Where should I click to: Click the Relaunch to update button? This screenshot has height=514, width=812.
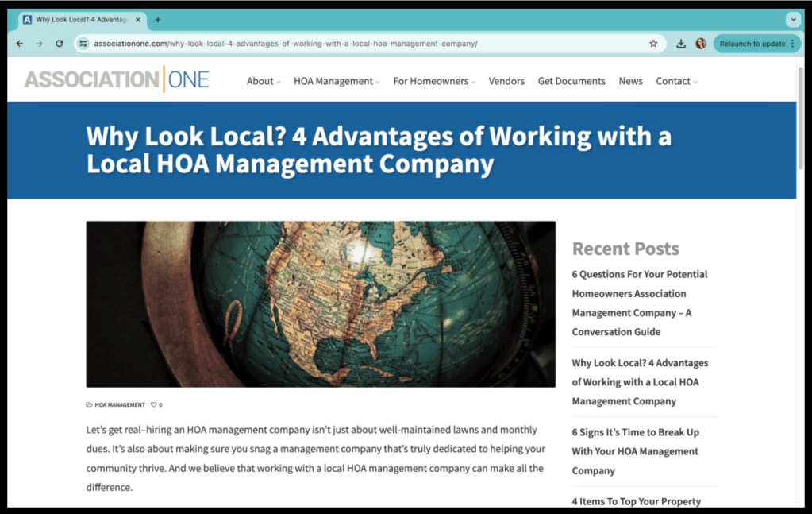click(x=756, y=44)
